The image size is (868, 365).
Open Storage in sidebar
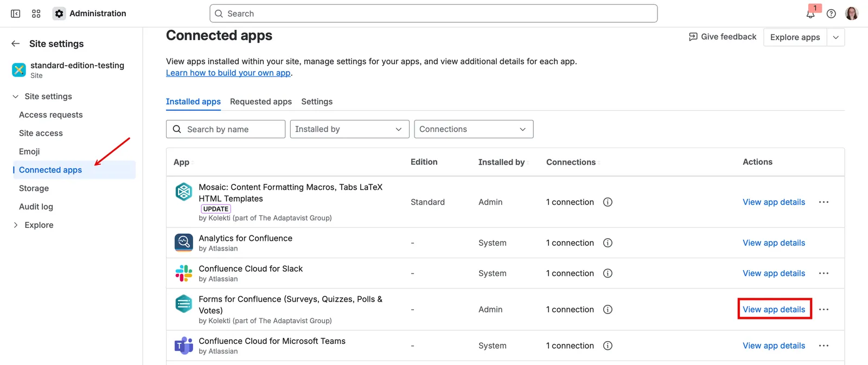(x=34, y=188)
